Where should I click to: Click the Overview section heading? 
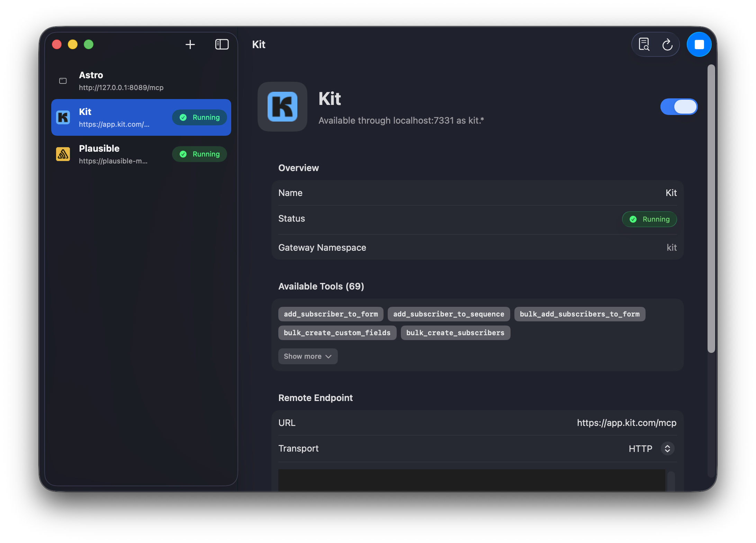pos(298,168)
